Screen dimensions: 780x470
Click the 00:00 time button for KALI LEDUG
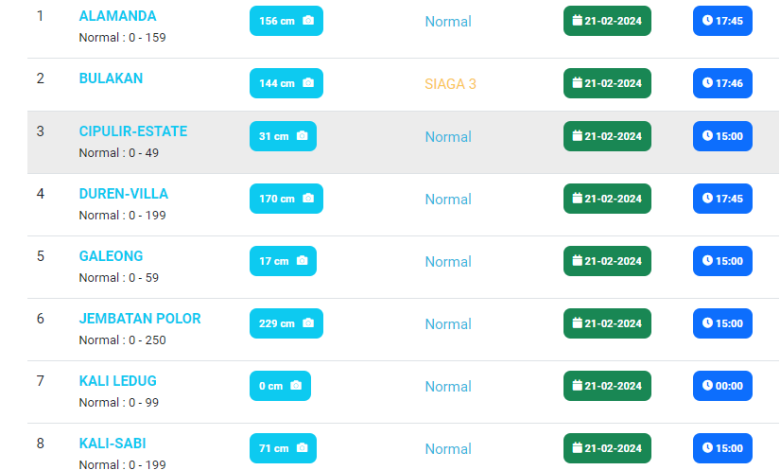click(x=722, y=386)
